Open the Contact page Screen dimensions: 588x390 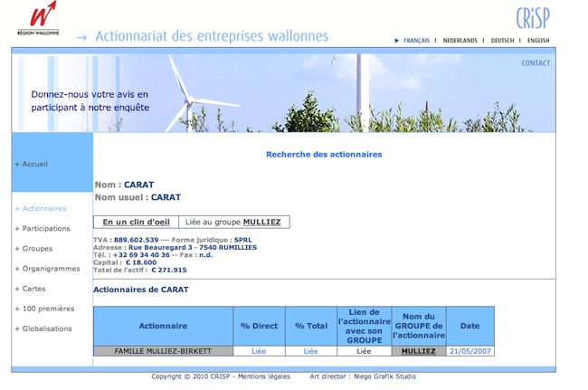coord(535,63)
